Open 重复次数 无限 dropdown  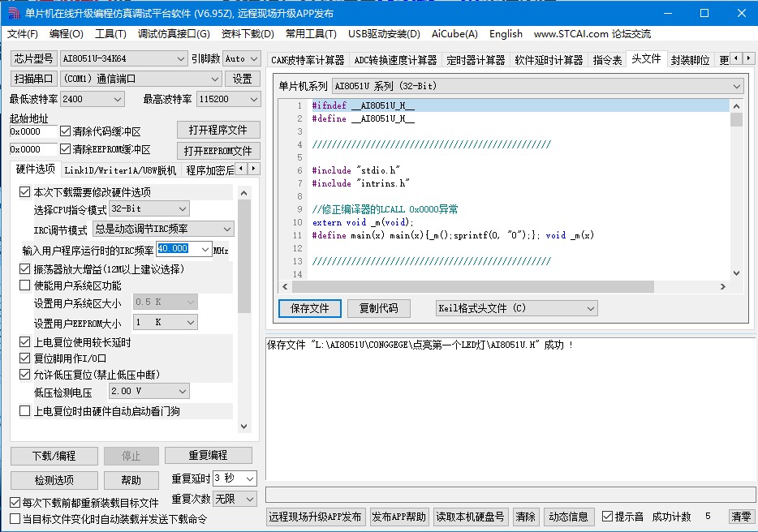(235, 499)
